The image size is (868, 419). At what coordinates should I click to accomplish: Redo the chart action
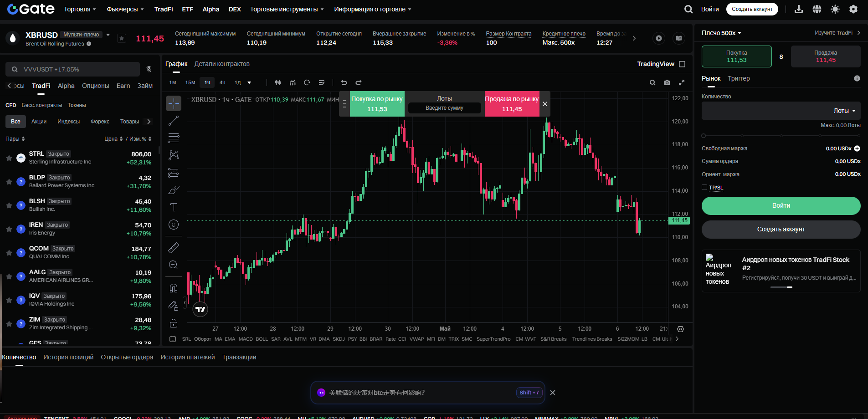(x=359, y=82)
